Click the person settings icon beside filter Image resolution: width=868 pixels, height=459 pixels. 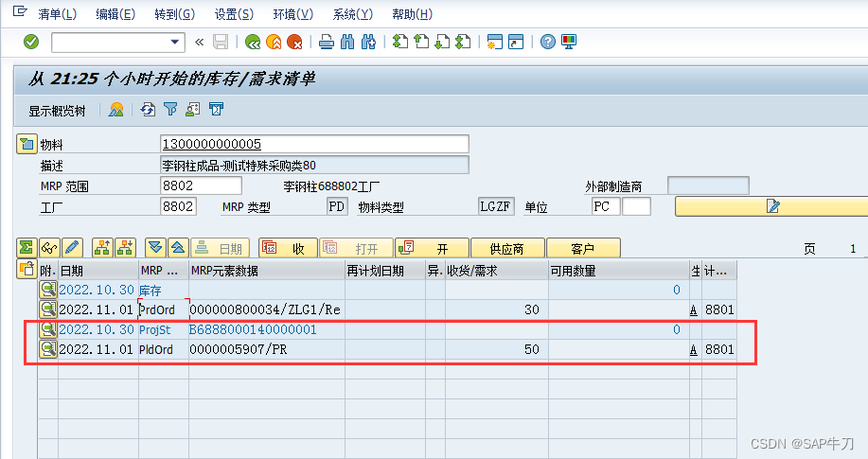[x=193, y=110]
